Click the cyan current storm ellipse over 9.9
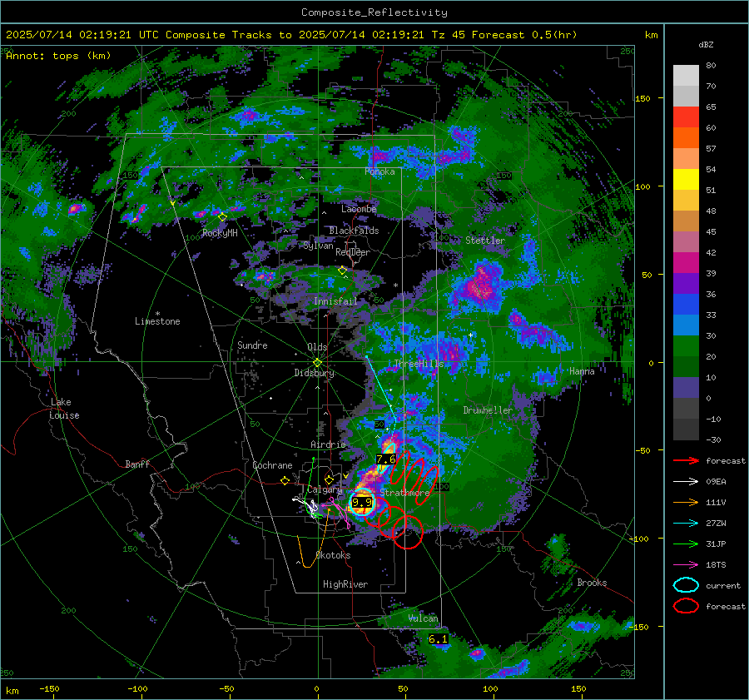The image size is (749, 700). coord(362,502)
